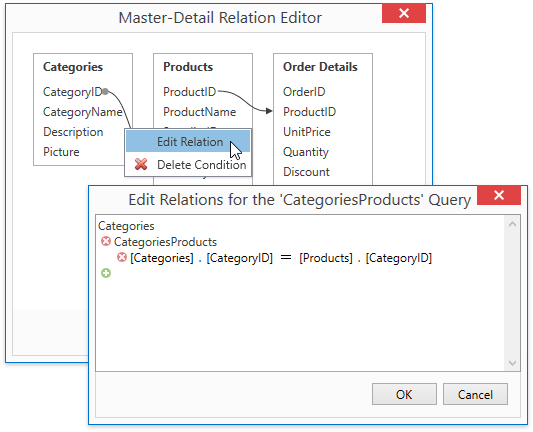Viewport: 533px width, 432px height.
Task: Select OrderID field in Order Details
Action: click(x=304, y=92)
